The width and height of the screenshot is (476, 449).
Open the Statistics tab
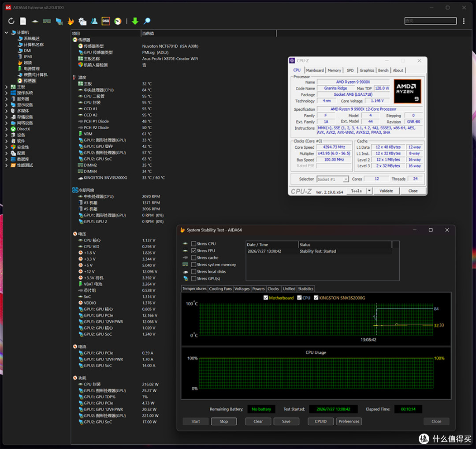(305, 288)
